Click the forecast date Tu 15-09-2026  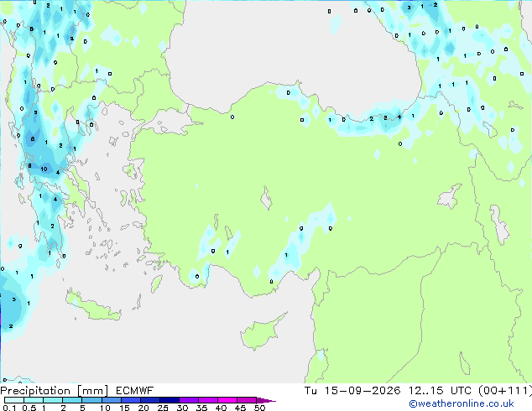[352, 391]
